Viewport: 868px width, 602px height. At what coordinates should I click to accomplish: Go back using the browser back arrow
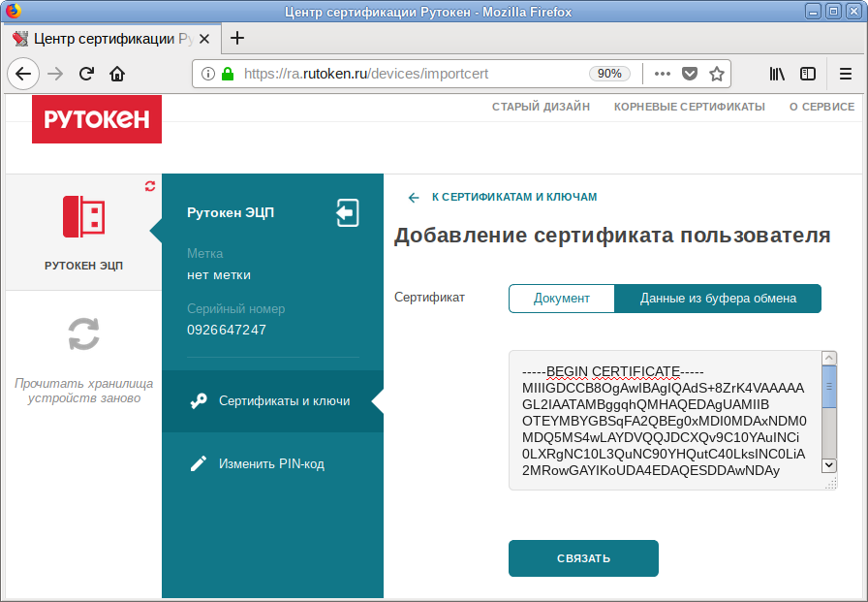click(x=23, y=74)
